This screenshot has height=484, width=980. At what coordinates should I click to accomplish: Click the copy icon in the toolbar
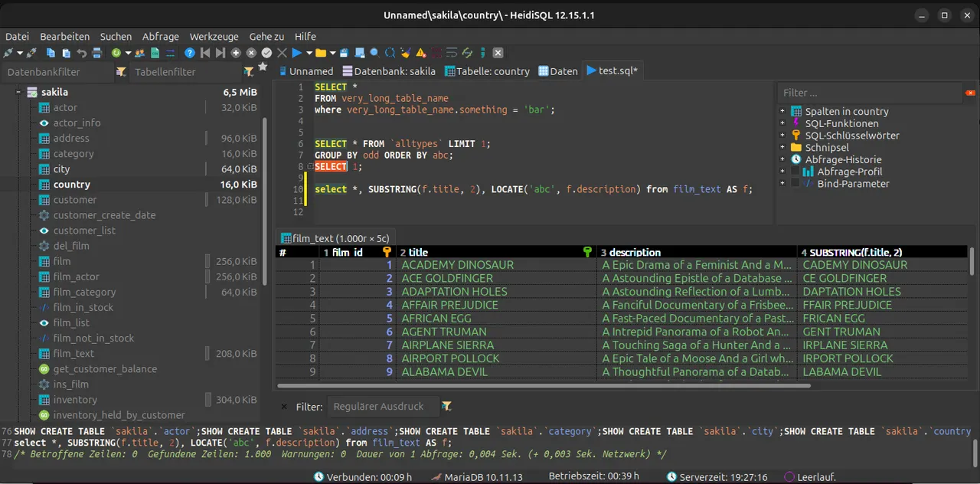tap(51, 53)
